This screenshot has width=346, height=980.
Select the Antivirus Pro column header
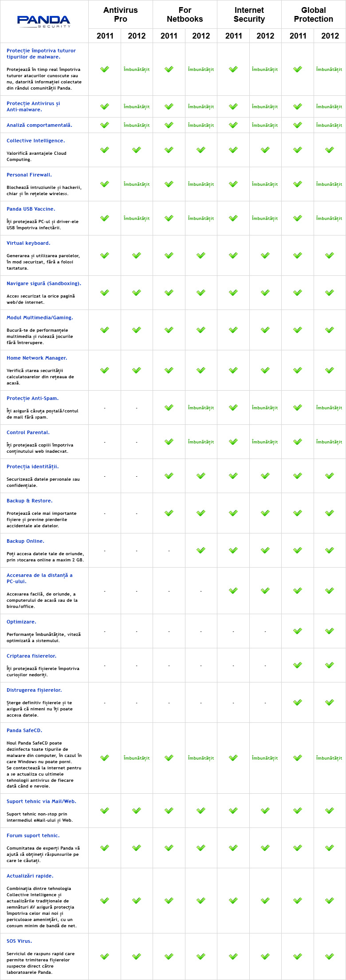click(121, 15)
